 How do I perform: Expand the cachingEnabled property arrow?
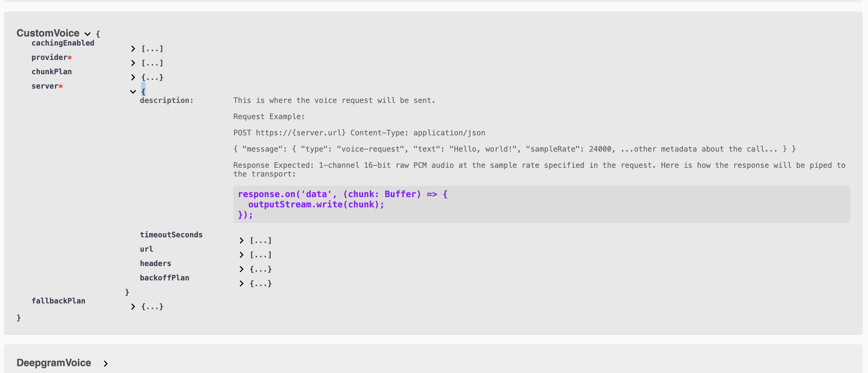coord(133,49)
